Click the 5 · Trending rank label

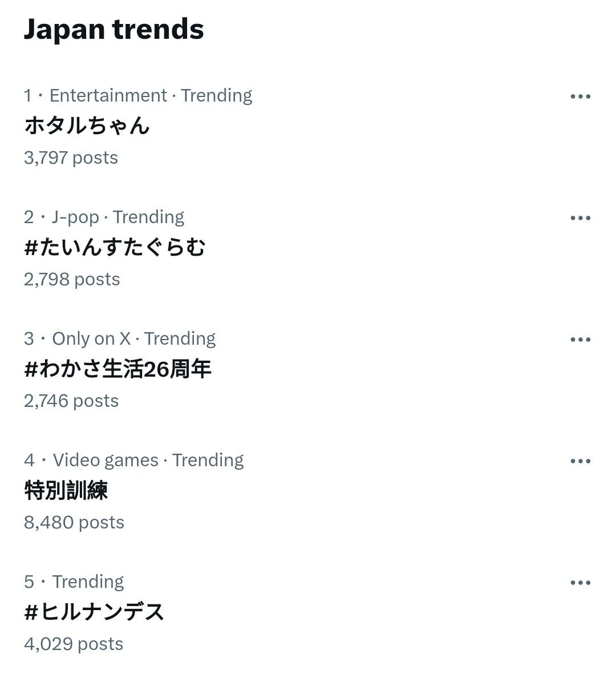pos(74,582)
